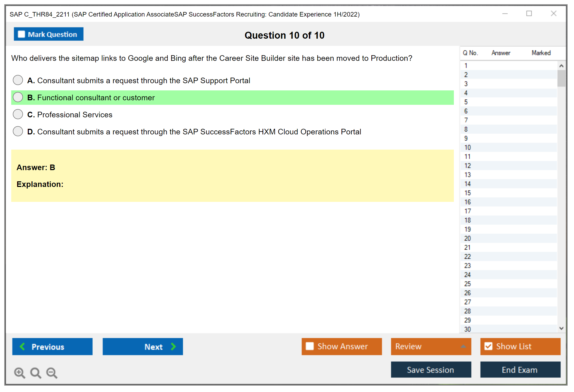
Task: Click the zoom in magnifier icon
Action: pyautogui.click(x=19, y=373)
